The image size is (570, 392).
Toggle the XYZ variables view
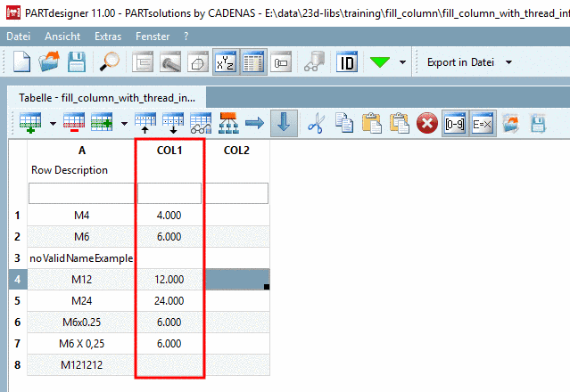point(226,62)
